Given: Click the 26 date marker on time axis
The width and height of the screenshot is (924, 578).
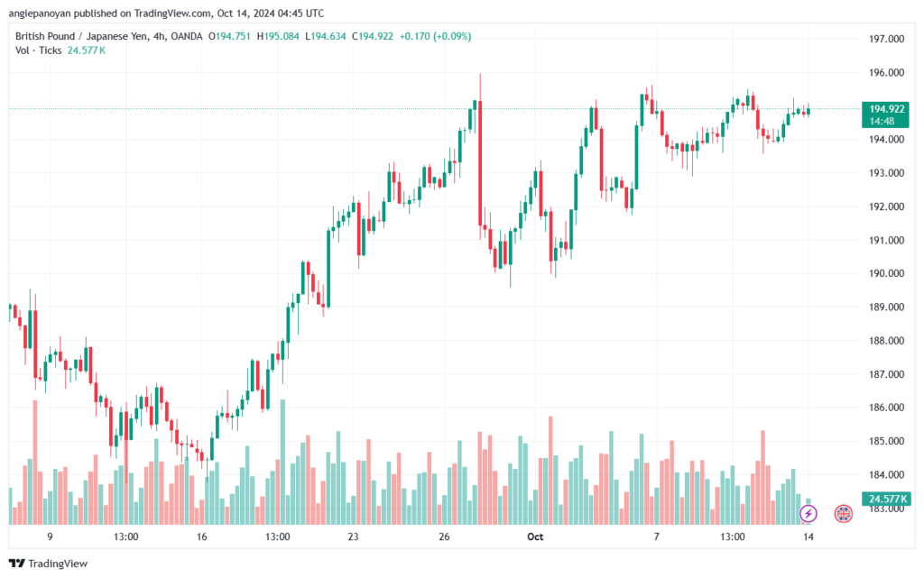Looking at the screenshot, I should click(444, 537).
